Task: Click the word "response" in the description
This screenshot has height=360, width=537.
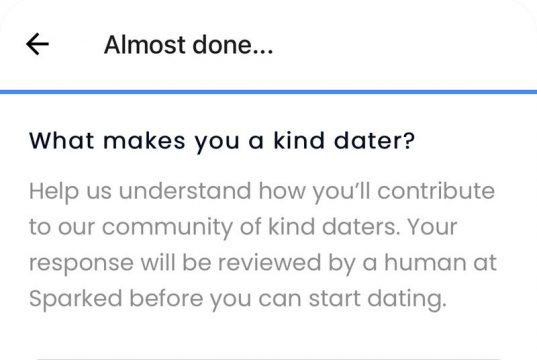Action: pos(81,264)
